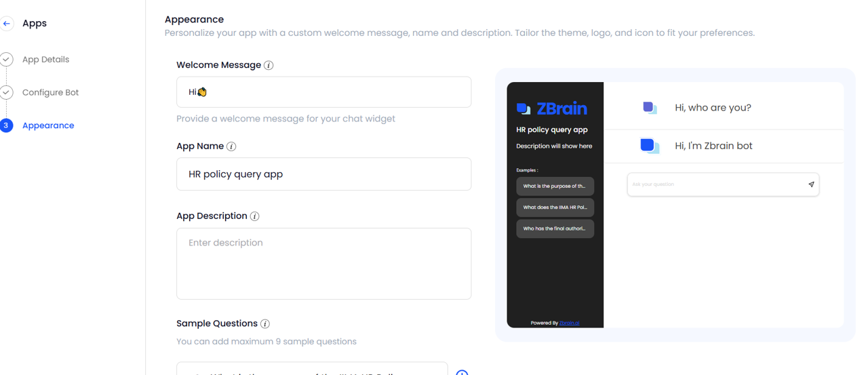Click the Ask your question preview input
The height and width of the screenshot is (375, 868).
pyautogui.click(x=723, y=184)
